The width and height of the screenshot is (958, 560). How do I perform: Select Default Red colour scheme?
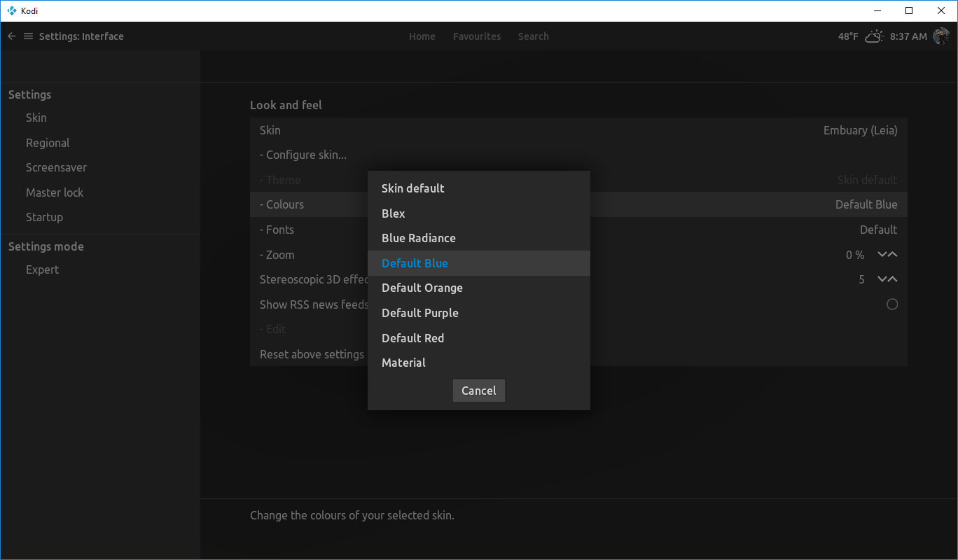tap(479, 338)
